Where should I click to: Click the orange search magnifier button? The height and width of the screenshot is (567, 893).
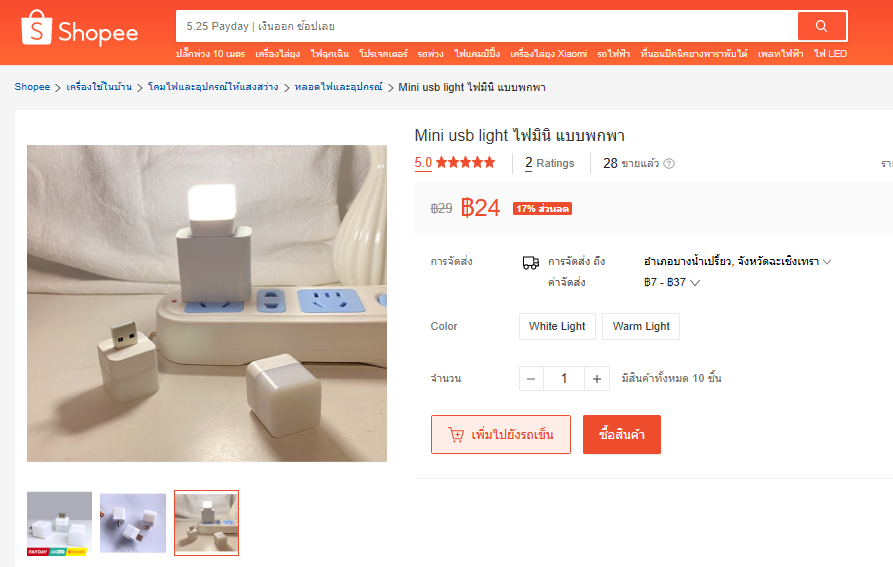point(821,26)
